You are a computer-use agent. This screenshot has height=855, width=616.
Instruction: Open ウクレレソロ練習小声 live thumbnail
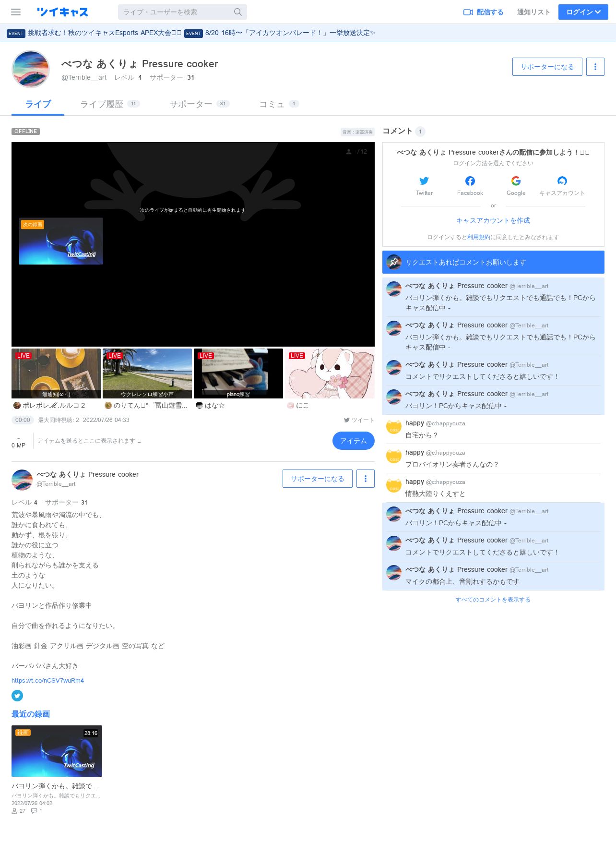(x=147, y=373)
